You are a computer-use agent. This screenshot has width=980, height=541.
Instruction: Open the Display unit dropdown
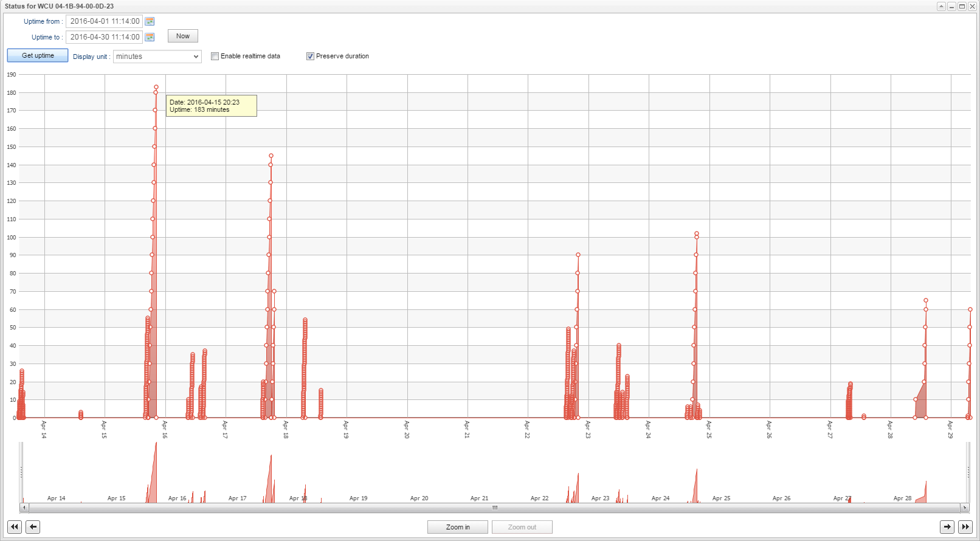pyautogui.click(x=157, y=57)
